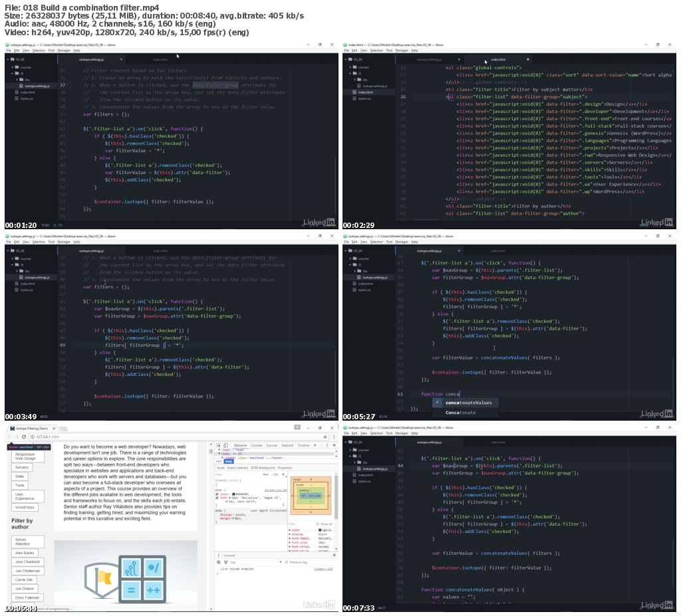Open Packages menu in 00:02:29 Atom frame

pyautogui.click(x=402, y=51)
